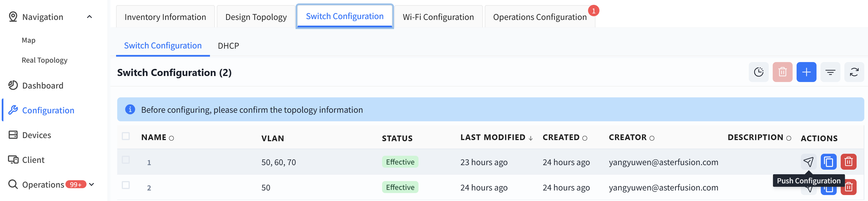Click the Devices server icon
The image size is (868, 201).
point(13,135)
